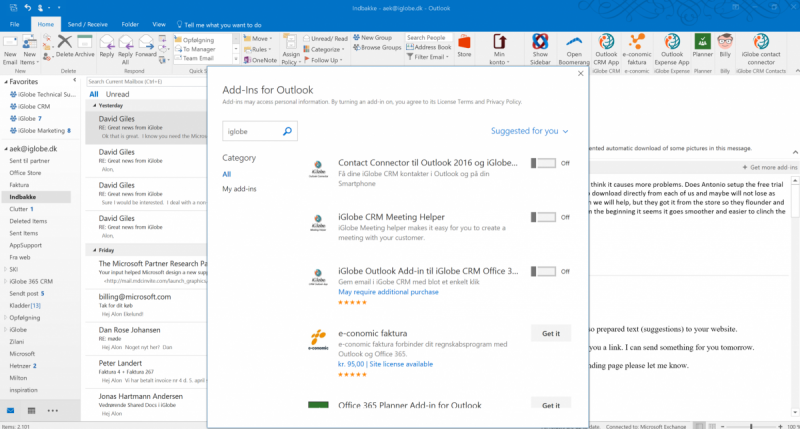Open the Move dropdown
Image resolution: width=800 pixels, height=429 pixels.
(x=258, y=38)
